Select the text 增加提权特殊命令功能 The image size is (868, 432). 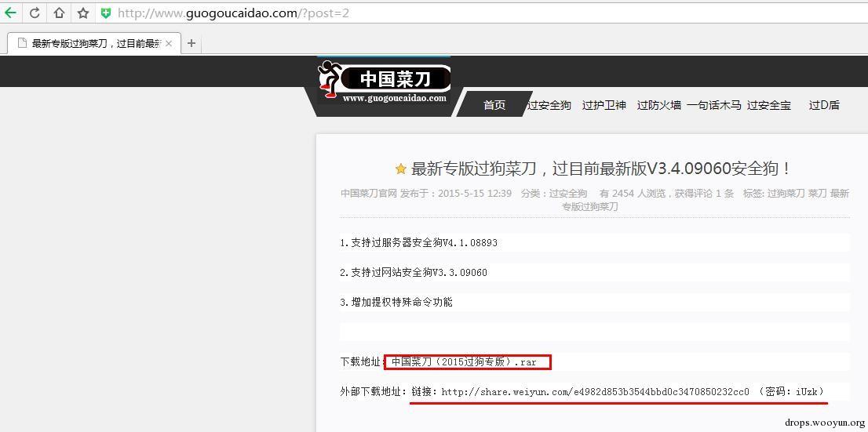[x=402, y=302]
